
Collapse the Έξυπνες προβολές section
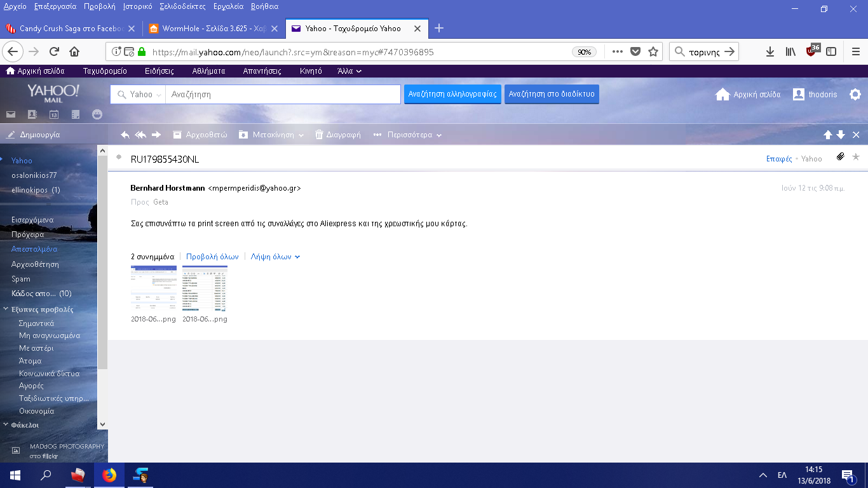tap(6, 309)
